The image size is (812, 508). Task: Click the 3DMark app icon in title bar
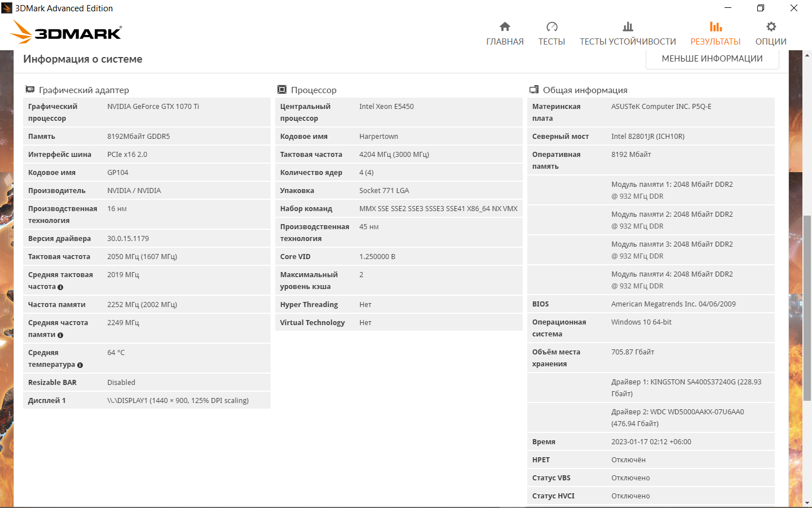7,8
